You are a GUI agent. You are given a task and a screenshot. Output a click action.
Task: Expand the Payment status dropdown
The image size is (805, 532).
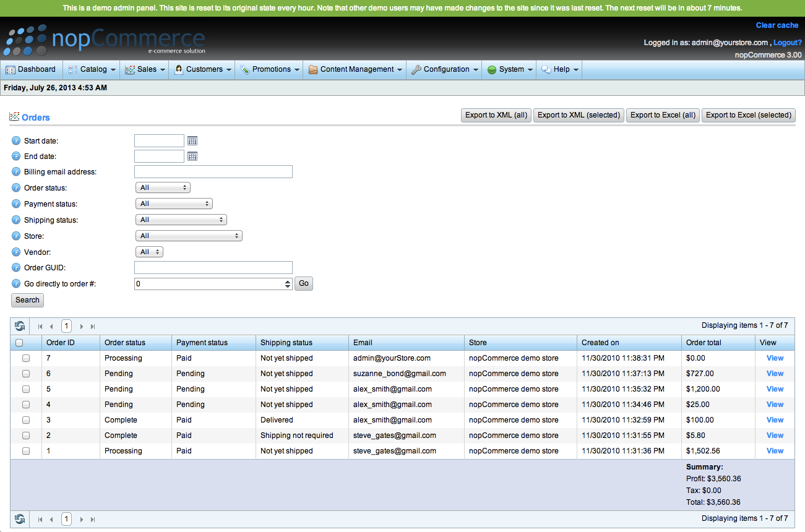click(x=174, y=204)
